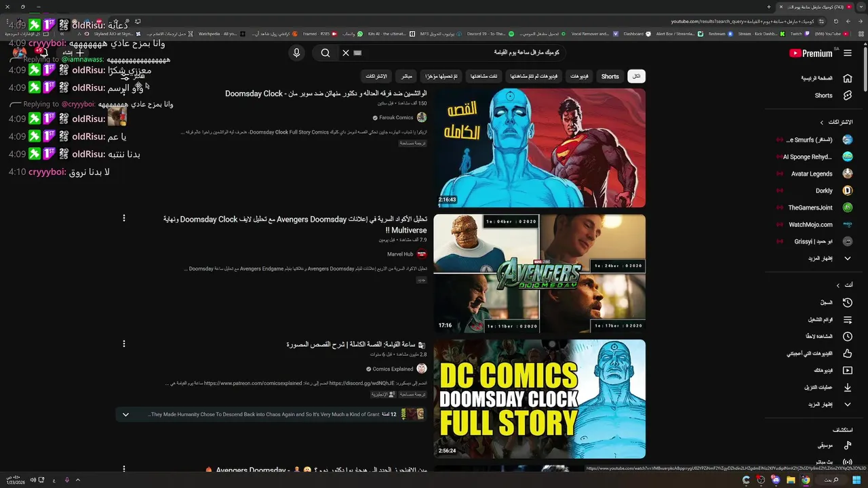Show hidden system tray icons chevron
The image size is (868, 488).
[78, 480]
